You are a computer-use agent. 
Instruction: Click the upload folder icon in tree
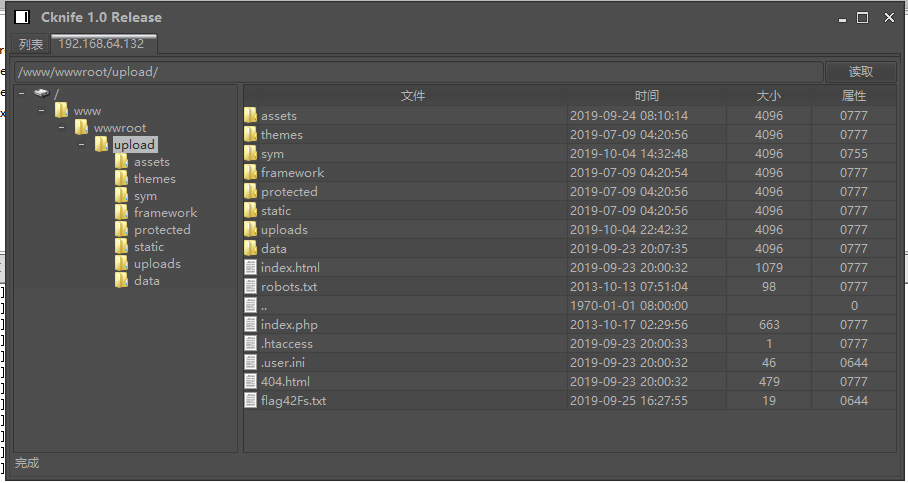tap(101, 144)
